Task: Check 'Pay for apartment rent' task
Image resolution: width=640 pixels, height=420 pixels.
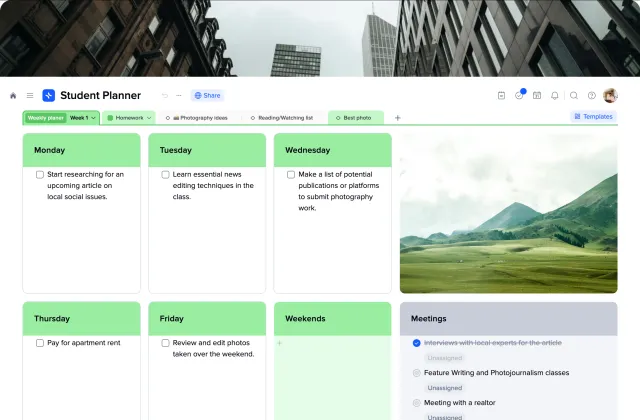Action: [40, 343]
